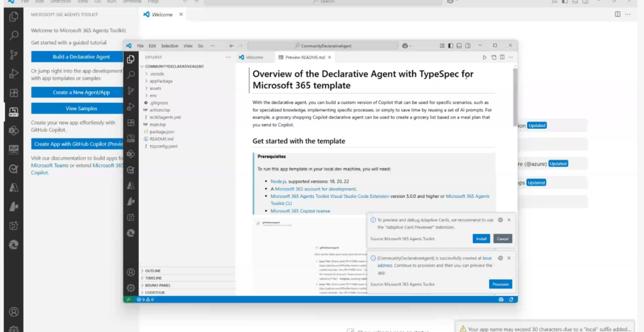The width and height of the screenshot is (644, 332).
Task: Click CommunityDeclarativeAgent search box in title bar
Action: (x=323, y=46)
